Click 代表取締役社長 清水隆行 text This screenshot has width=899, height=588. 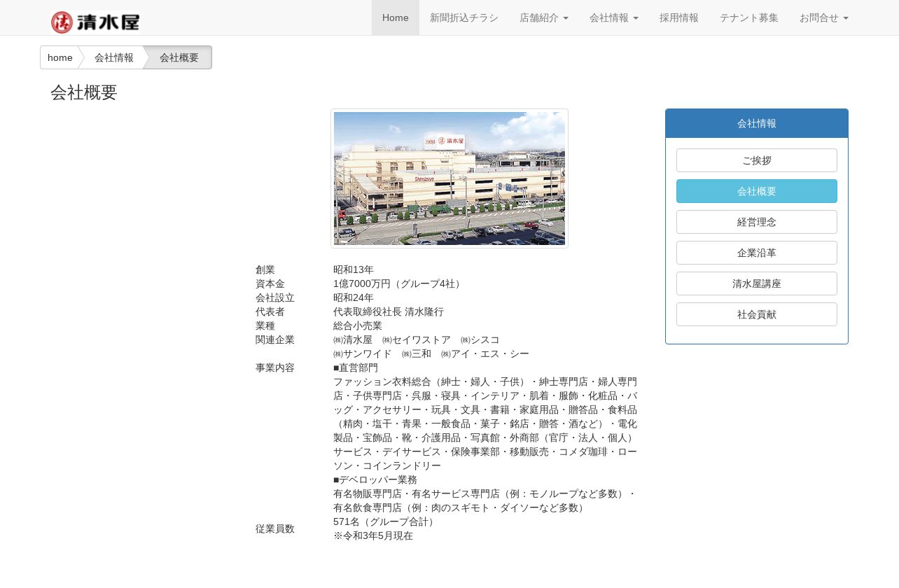click(389, 311)
